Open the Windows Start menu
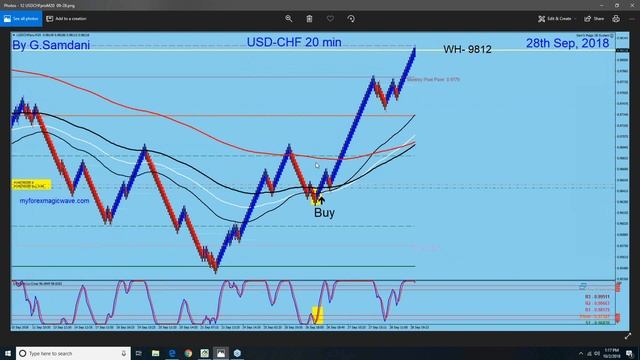The width and height of the screenshot is (640, 360). [8, 353]
